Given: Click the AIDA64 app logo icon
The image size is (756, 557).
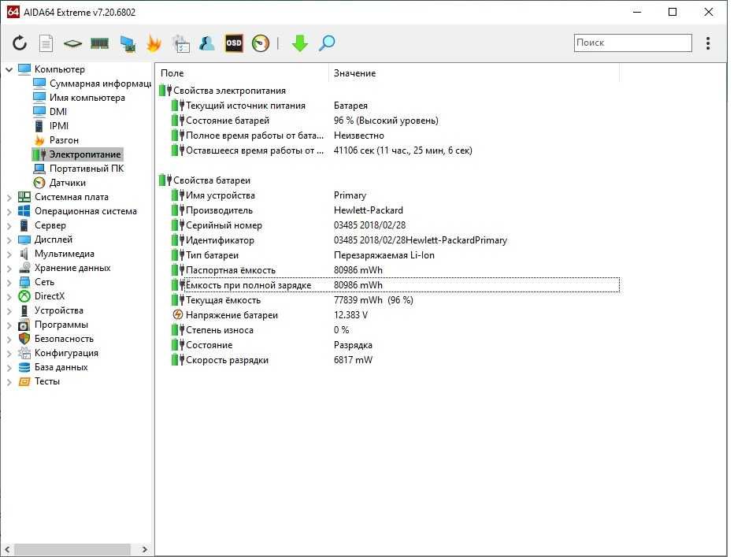Looking at the screenshot, I should click(x=13, y=12).
